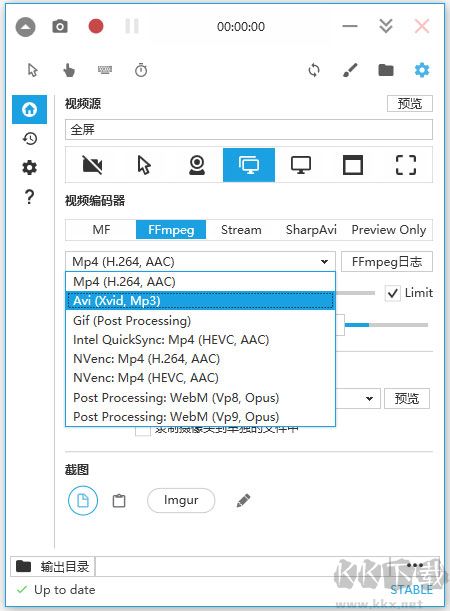Viewport: 450px width, 611px height.
Task: Collapse the Mp4 (H.264, AAC) encoder dropdown
Action: 200,261
